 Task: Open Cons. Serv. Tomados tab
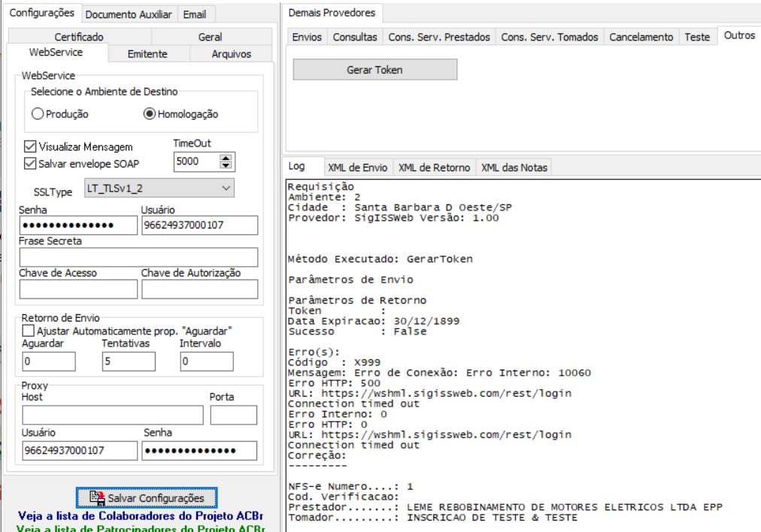click(550, 37)
